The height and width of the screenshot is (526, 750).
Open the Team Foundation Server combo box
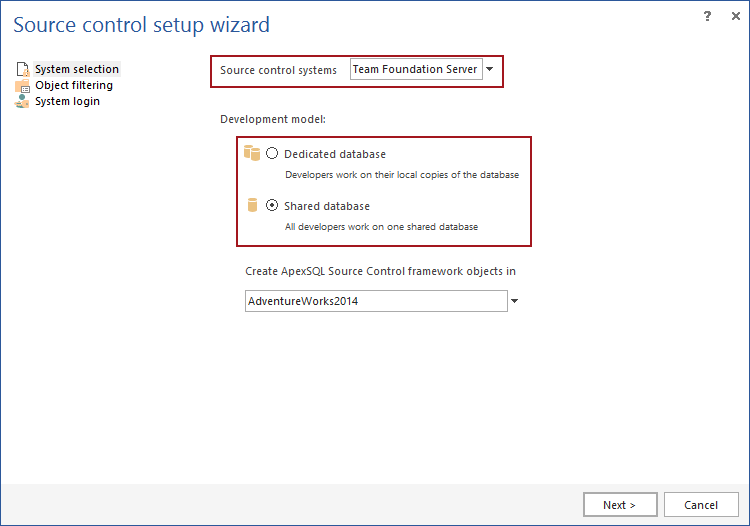click(x=416, y=69)
